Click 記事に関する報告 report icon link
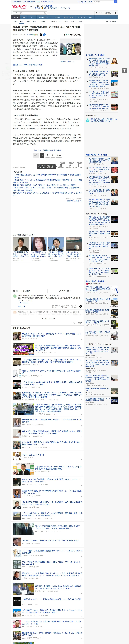The width and height of the screenshot is (129, 644). click(19, 168)
